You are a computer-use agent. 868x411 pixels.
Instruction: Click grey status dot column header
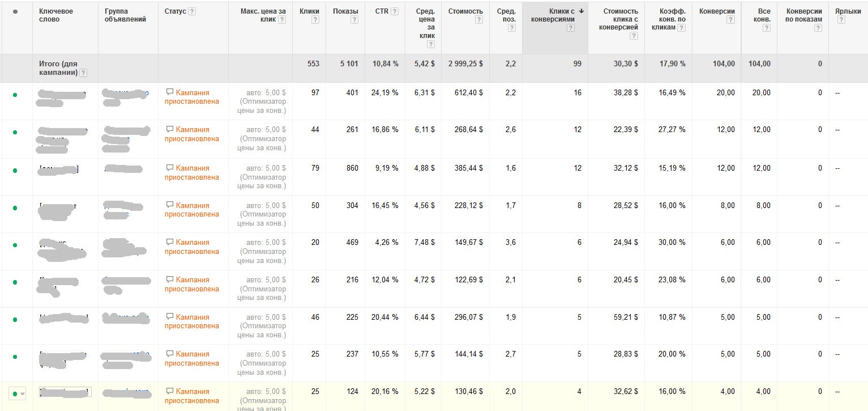[15, 11]
